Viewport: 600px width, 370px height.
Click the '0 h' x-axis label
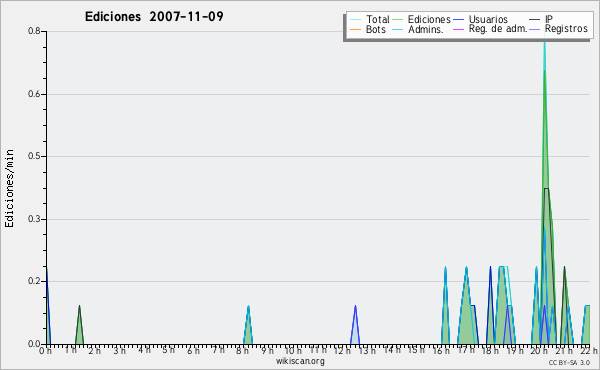tap(45, 350)
